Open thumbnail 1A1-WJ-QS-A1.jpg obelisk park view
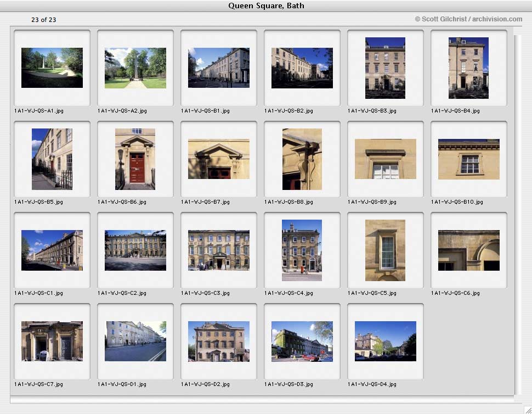Viewport: 532px width, 414px height. (52, 68)
